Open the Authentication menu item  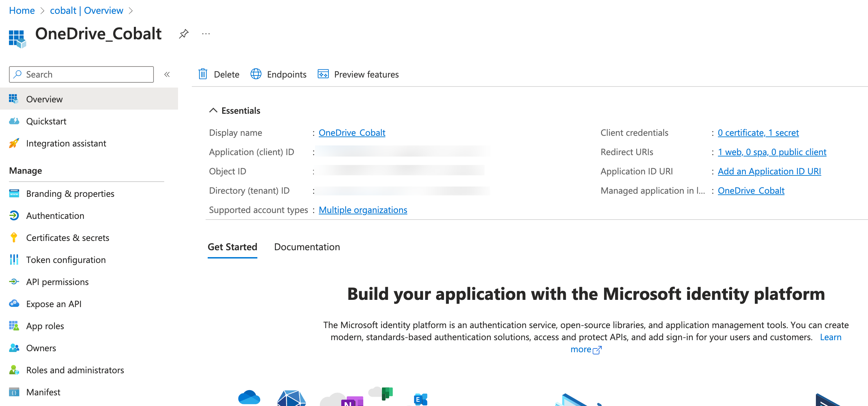[55, 216]
